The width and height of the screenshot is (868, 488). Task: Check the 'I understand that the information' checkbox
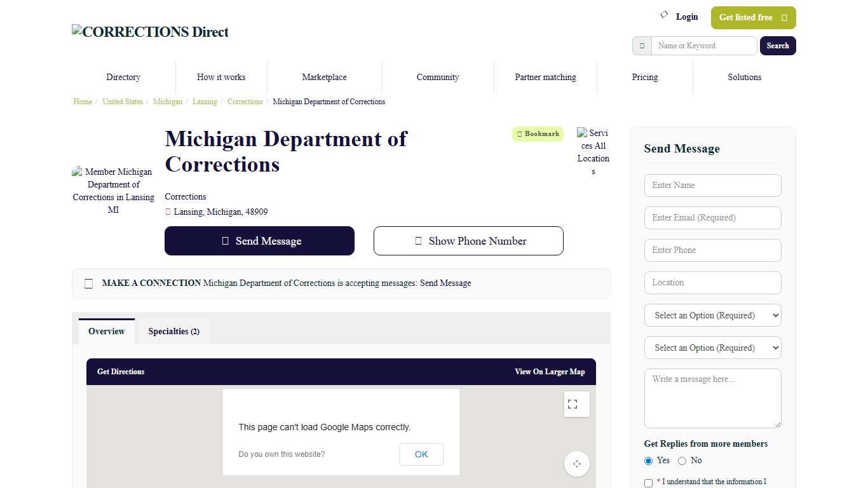point(648,483)
